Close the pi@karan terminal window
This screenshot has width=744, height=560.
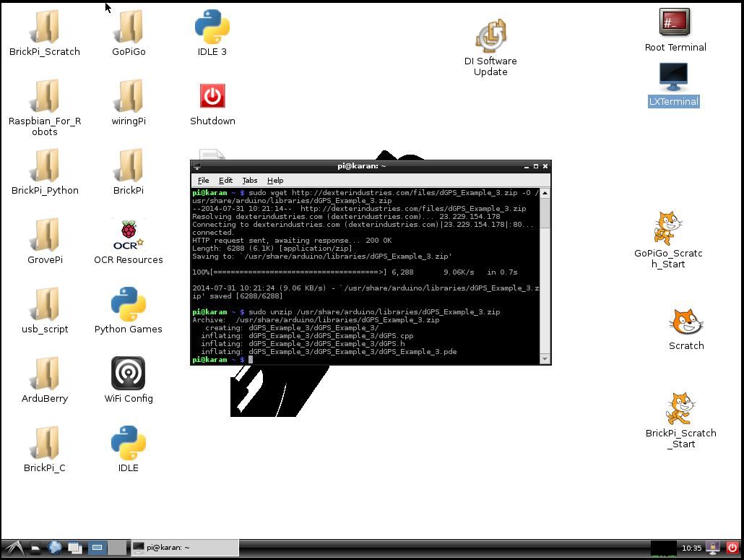(545, 167)
